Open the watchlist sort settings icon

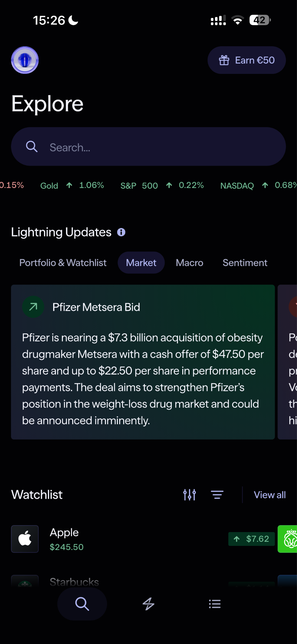189,495
